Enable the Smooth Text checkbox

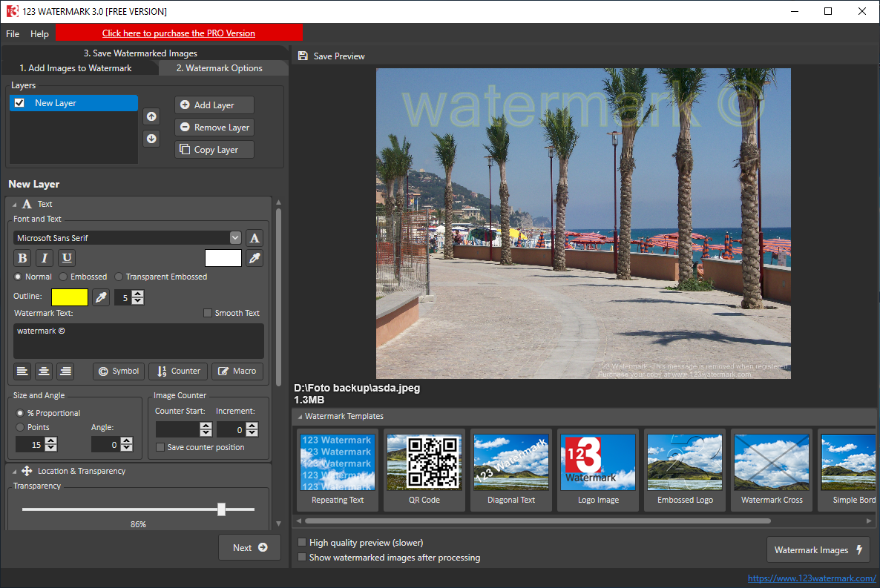click(208, 313)
